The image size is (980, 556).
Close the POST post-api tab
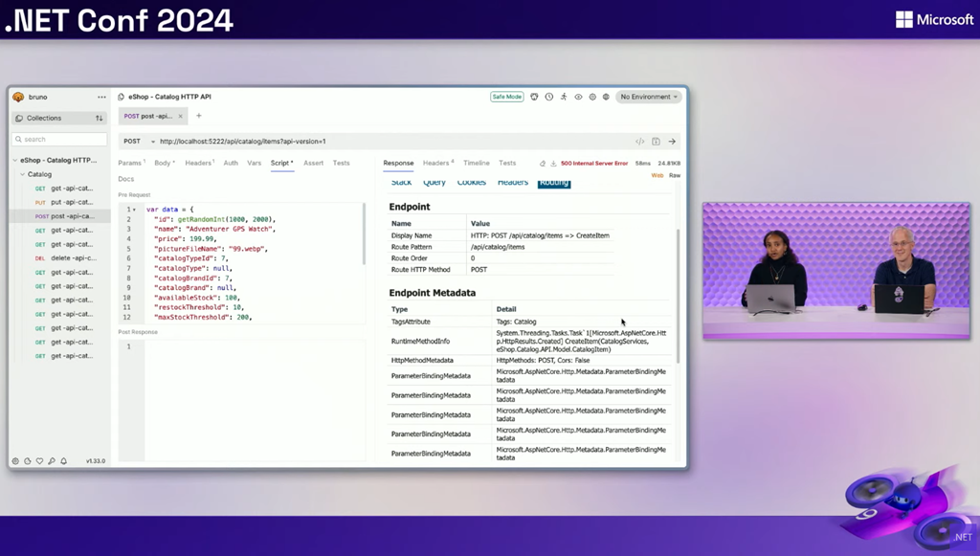[181, 116]
